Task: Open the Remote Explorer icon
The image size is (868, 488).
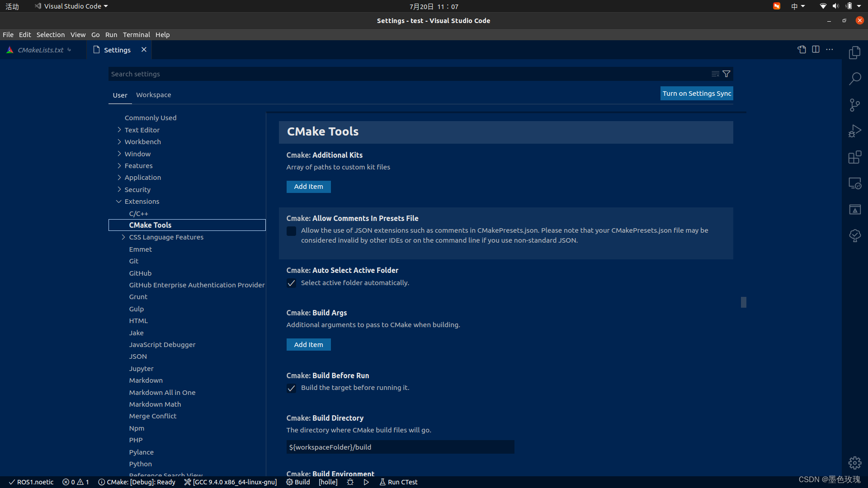Action: point(854,183)
